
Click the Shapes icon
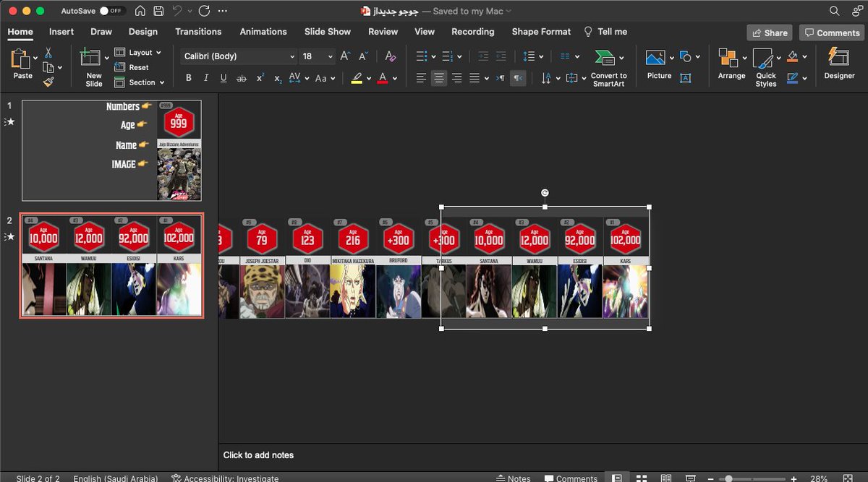687,56
